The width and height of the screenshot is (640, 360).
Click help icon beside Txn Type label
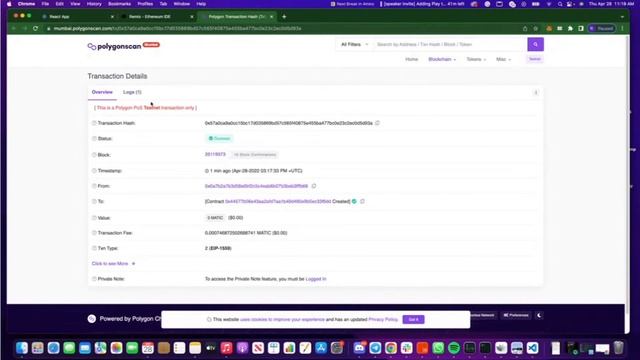(94, 248)
